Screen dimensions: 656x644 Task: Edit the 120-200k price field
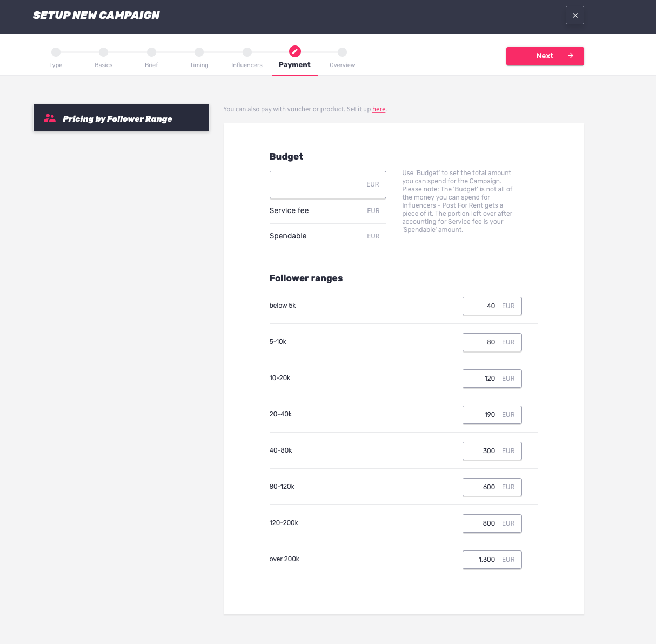492,523
